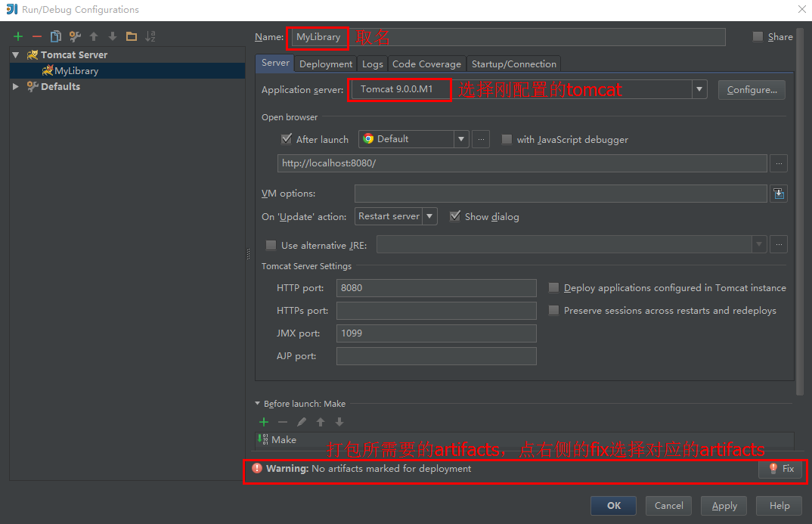Add new configuration with green plus
The width and height of the screenshot is (812, 524).
[18, 36]
